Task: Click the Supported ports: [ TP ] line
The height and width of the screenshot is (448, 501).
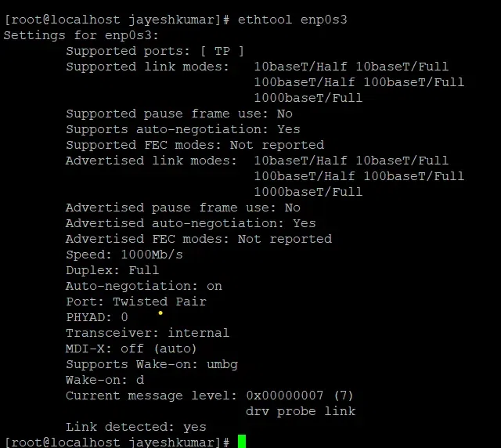Action: pos(155,51)
